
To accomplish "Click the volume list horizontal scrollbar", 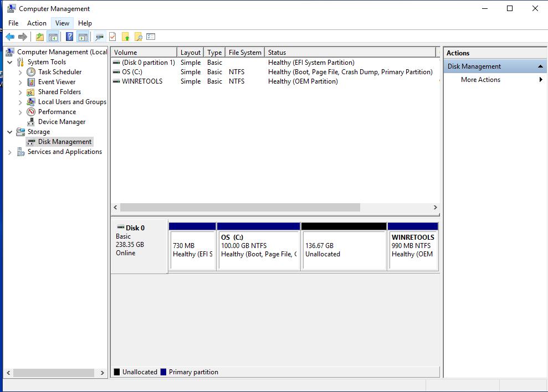I will pos(240,207).
